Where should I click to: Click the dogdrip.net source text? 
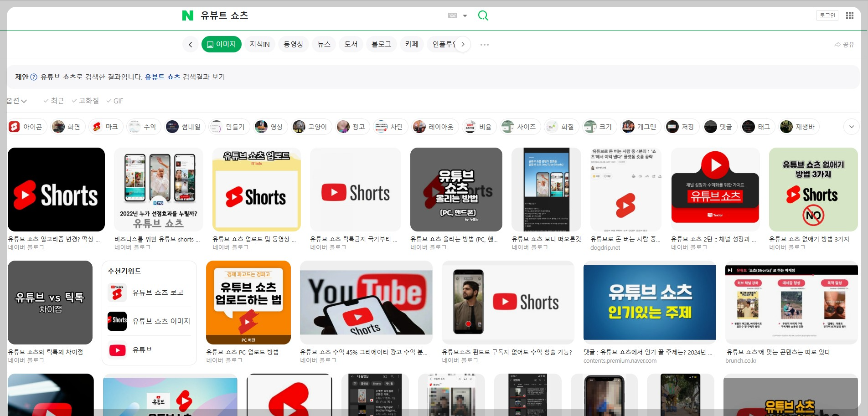pos(605,248)
